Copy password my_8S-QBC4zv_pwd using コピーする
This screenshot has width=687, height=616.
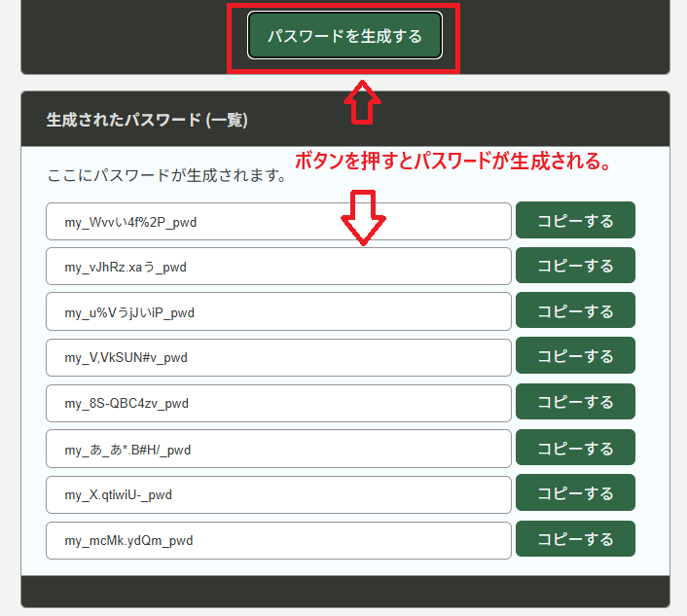point(575,401)
